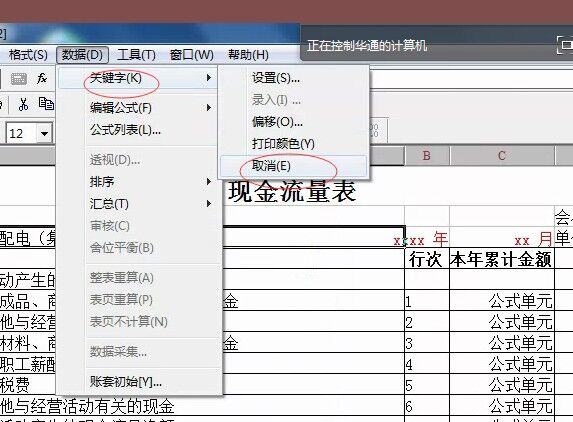Click the xx 月 keyword cell
Viewport: 573px width, 422px height.
pos(534,240)
